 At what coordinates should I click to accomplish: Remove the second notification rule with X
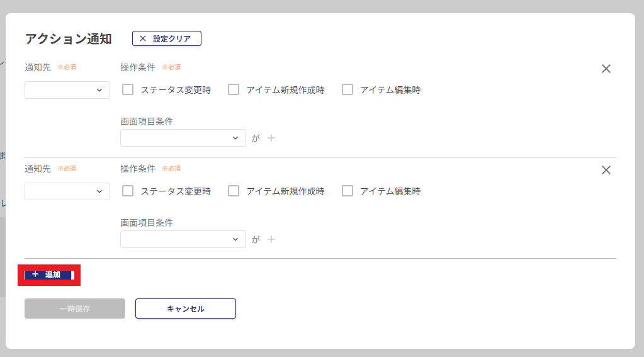pyautogui.click(x=606, y=170)
